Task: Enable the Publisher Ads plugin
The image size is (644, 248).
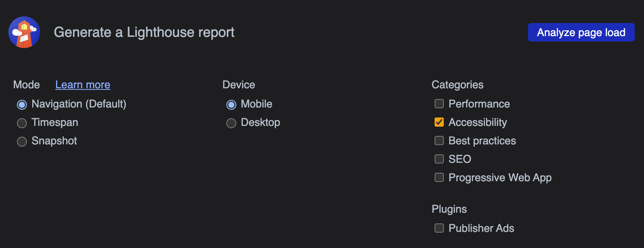Action: click(x=439, y=228)
